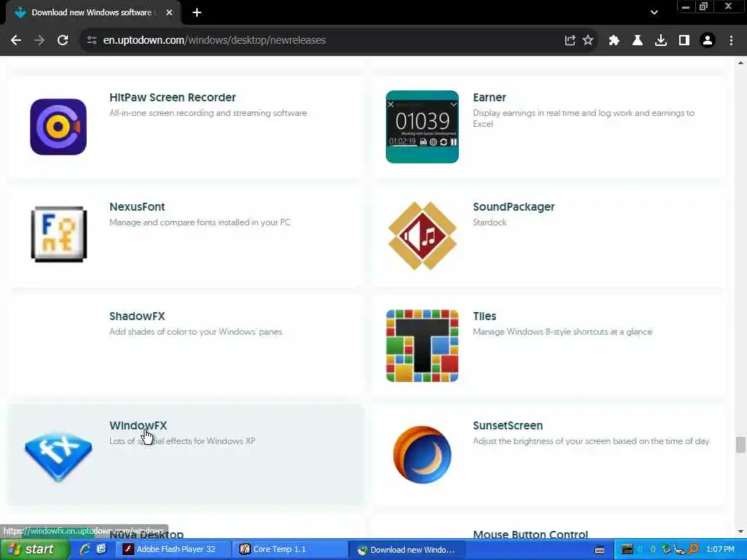747x560 pixels.
Task: Open the Tiles title link
Action: [484, 316]
